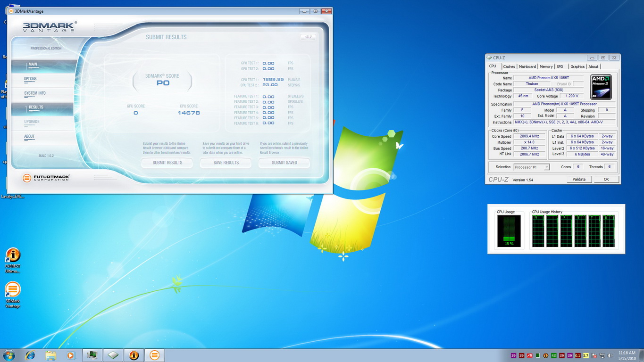Screen dimensions: 644x362
Task: Click the Multiplier value x 14.0
Action: click(529, 142)
